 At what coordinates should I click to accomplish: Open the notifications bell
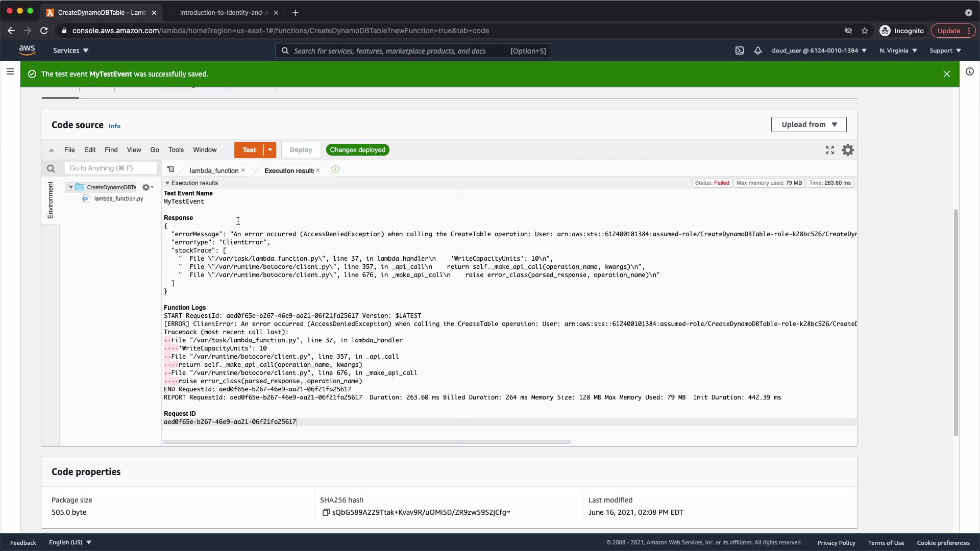click(758, 51)
